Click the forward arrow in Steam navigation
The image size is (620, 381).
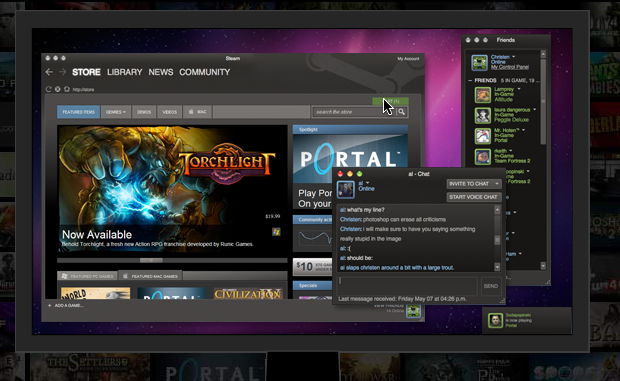tap(62, 72)
